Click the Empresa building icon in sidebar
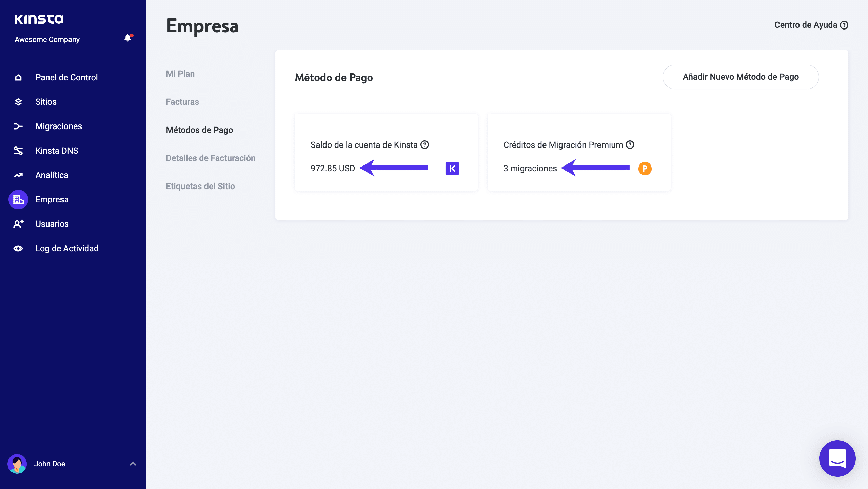The width and height of the screenshot is (868, 489). click(x=18, y=199)
